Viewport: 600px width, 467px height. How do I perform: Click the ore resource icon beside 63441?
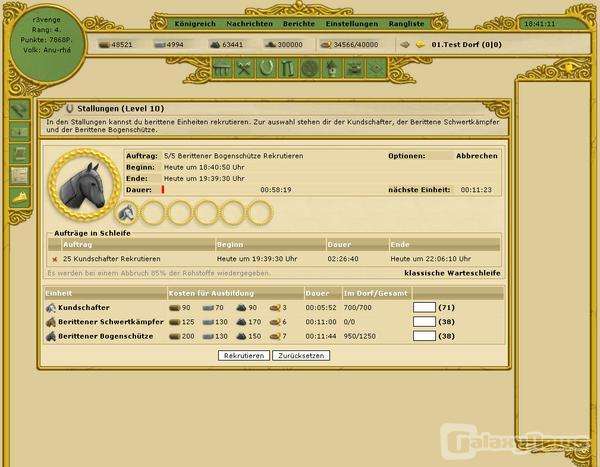[x=215, y=45]
